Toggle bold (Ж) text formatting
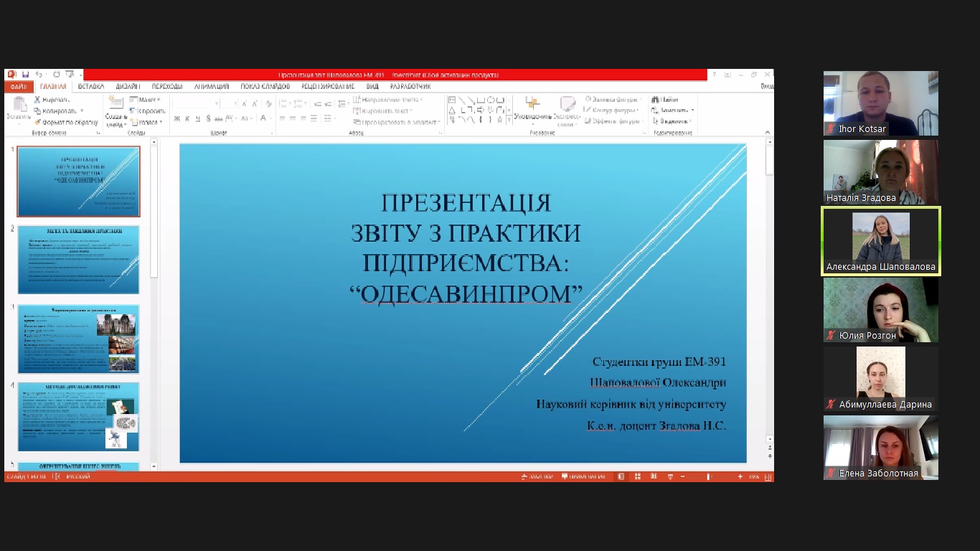Viewport: 980px width, 551px height. (176, 118)
